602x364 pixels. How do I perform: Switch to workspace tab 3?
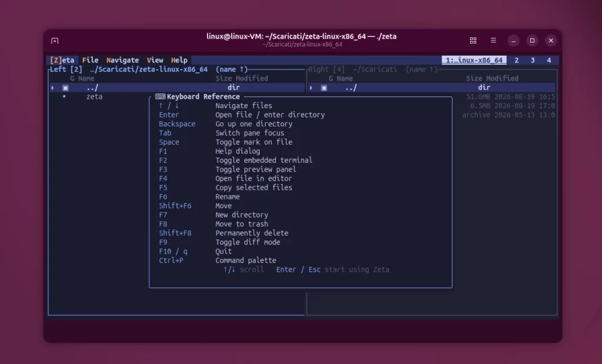click(x=533, y=61)
